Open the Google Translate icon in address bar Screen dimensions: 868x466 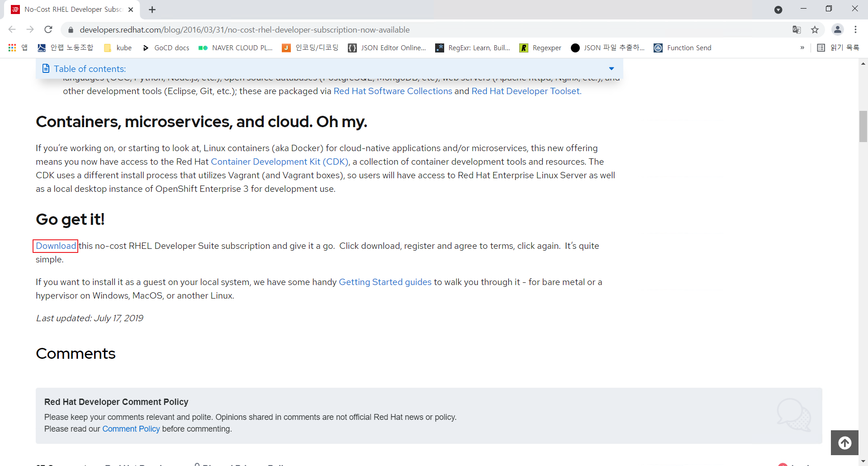click(x=797, y=30)
